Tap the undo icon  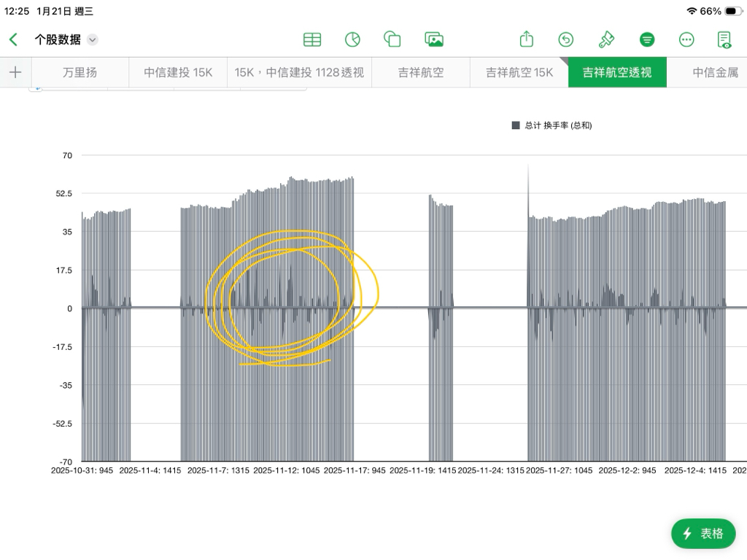tap(566, 39)
